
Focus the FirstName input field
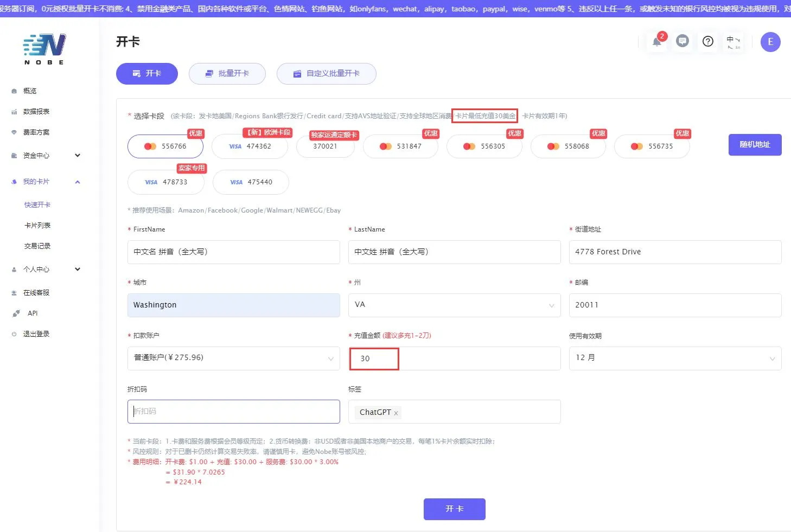[x=234, y=252]
